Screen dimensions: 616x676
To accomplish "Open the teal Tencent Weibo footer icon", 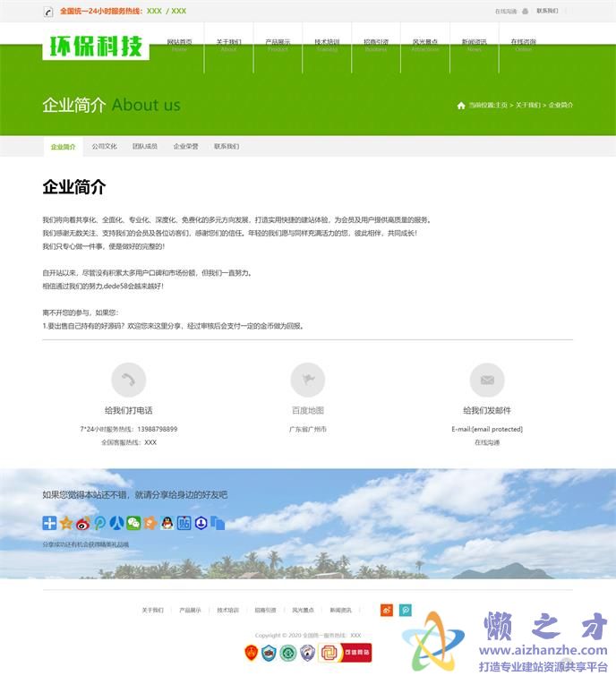I will (406, 610).
